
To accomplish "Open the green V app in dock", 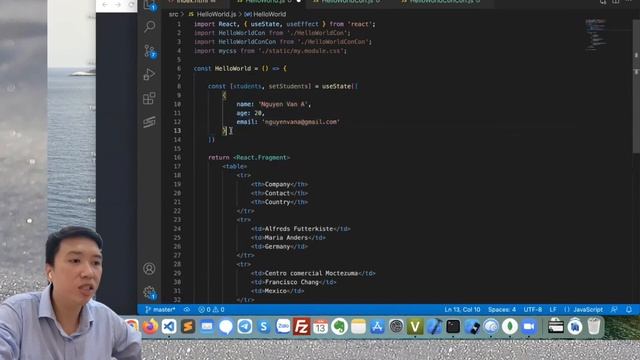I will tap(415, 327).
